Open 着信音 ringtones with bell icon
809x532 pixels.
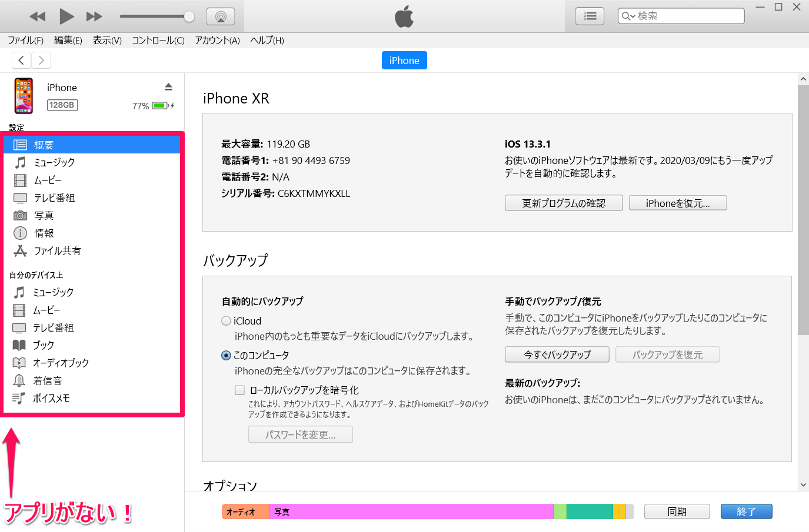click(x=91, y=380)
